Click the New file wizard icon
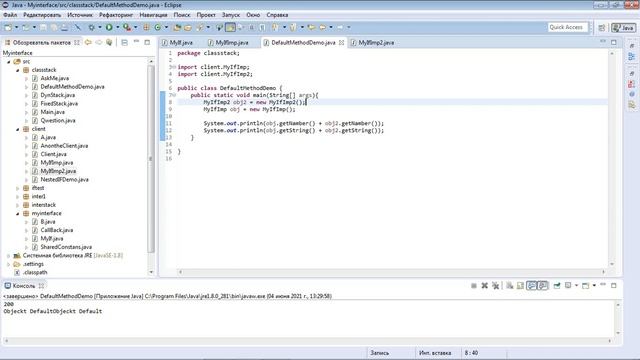This screenshot has width=640, height=360. [8, 27]
